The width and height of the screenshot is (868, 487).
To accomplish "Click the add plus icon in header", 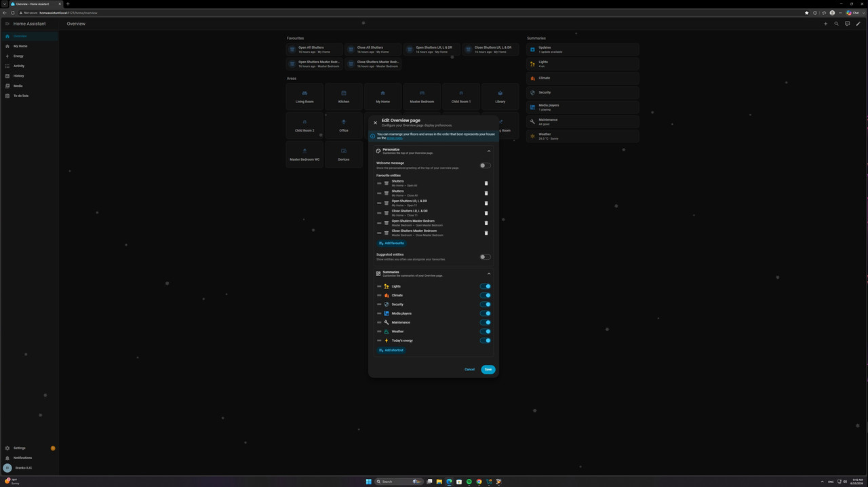I will point(825,24).
